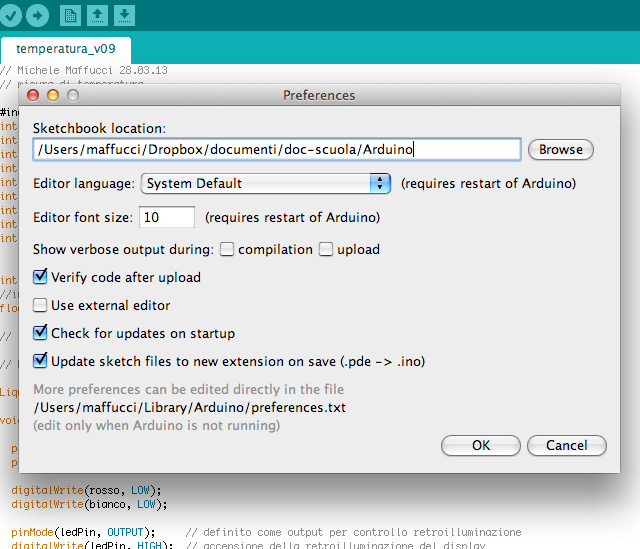Enable Use external editor option
This screenshot has width=640, height=549.
[x=41, y=305]
